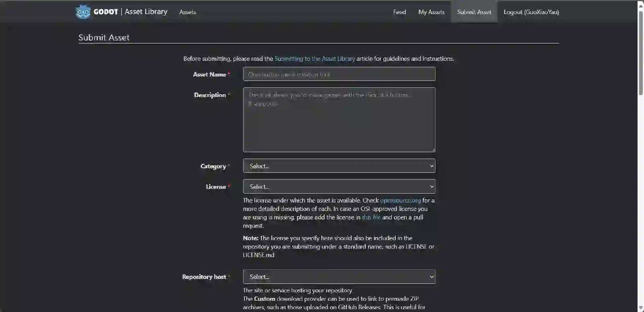
Task: Click the scrollbar down arrow
Action: coord(641,308)
